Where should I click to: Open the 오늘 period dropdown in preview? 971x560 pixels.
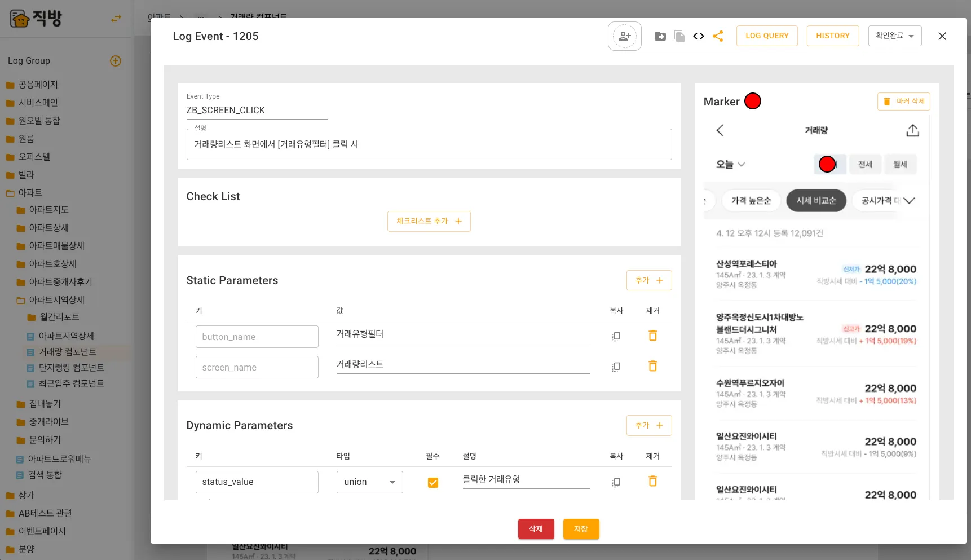731,164
